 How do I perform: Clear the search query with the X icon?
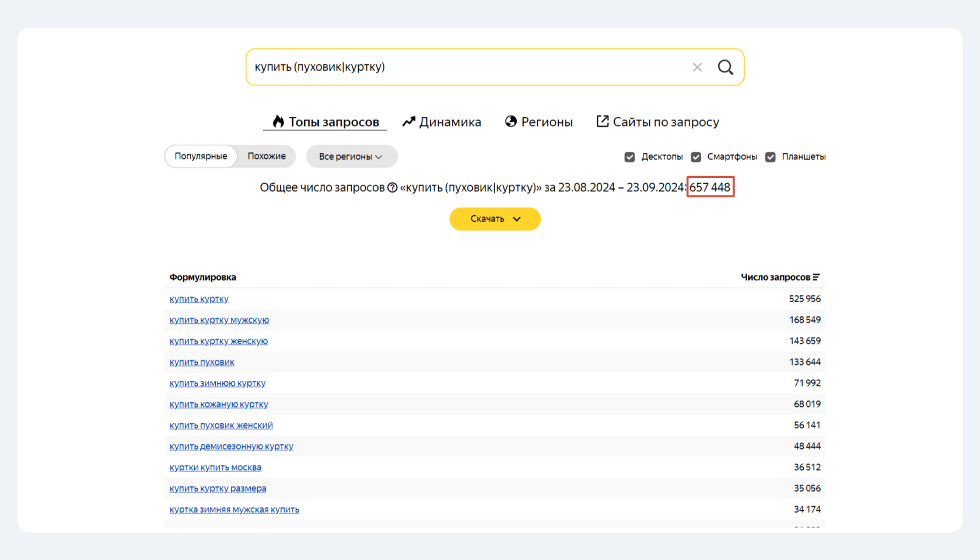point(697,67)
